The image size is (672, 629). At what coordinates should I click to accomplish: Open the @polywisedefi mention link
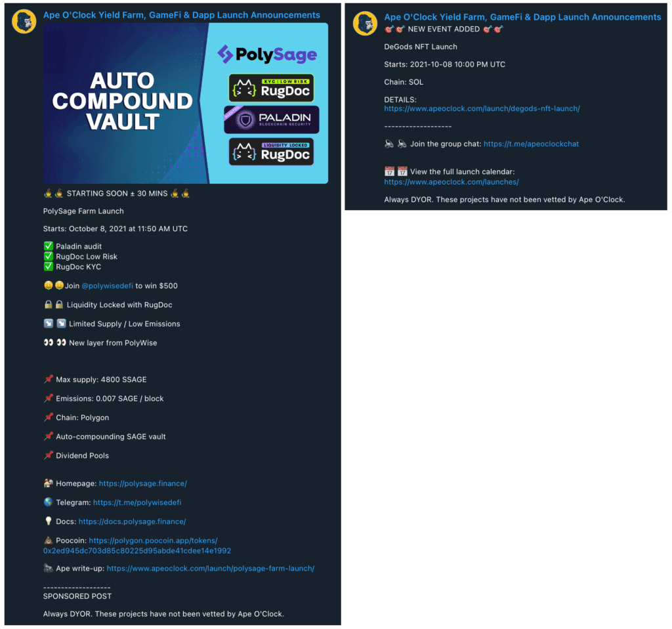(x=107, y=286)
